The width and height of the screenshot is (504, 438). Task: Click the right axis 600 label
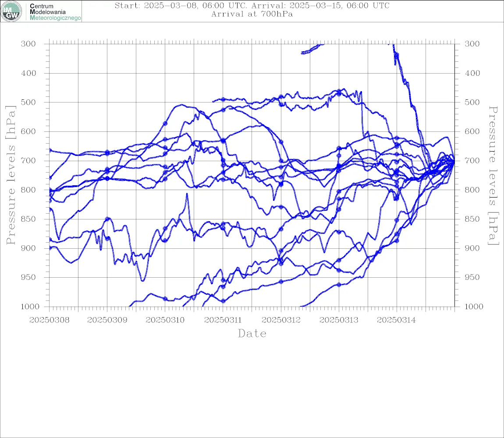[472, 131]
